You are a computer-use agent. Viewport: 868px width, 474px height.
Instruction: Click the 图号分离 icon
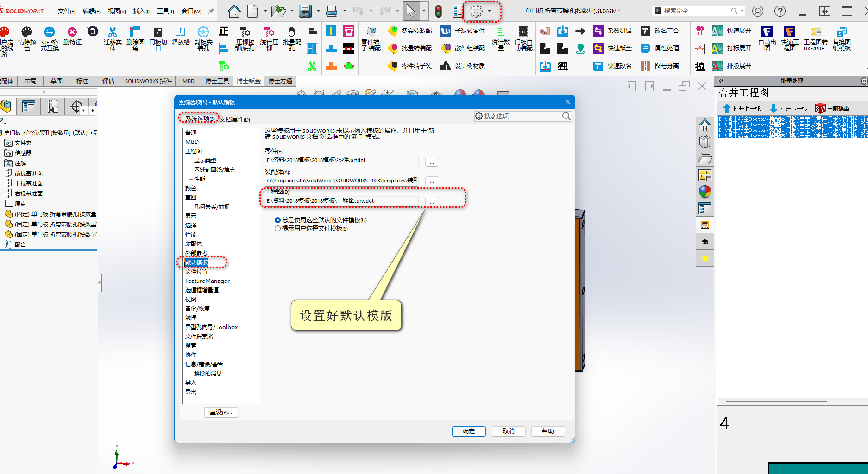(x=663, y=66)
